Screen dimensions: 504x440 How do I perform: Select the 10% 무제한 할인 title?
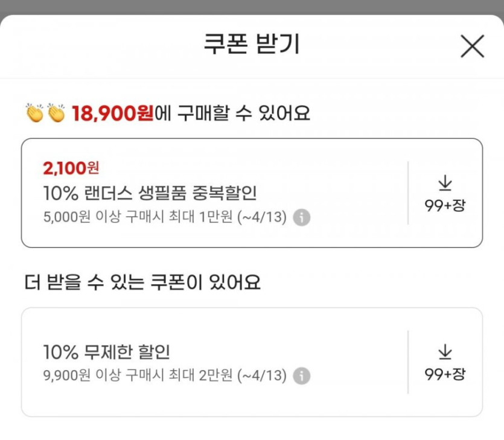(106, 351)
